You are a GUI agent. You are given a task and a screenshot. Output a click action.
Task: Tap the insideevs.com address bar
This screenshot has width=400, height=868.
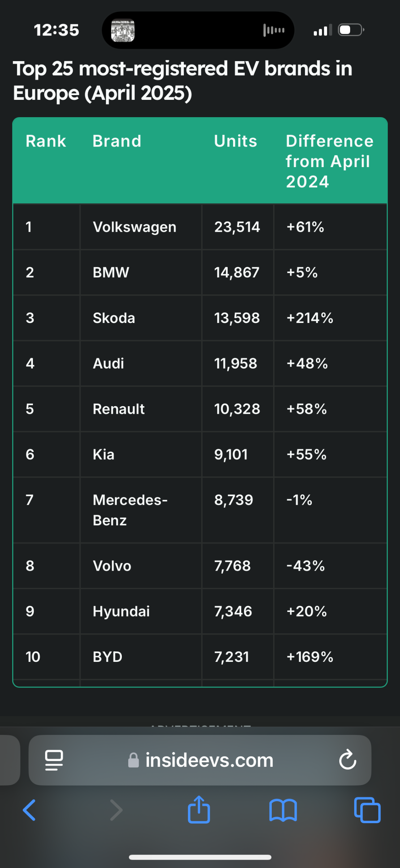(x=200, y=760)
